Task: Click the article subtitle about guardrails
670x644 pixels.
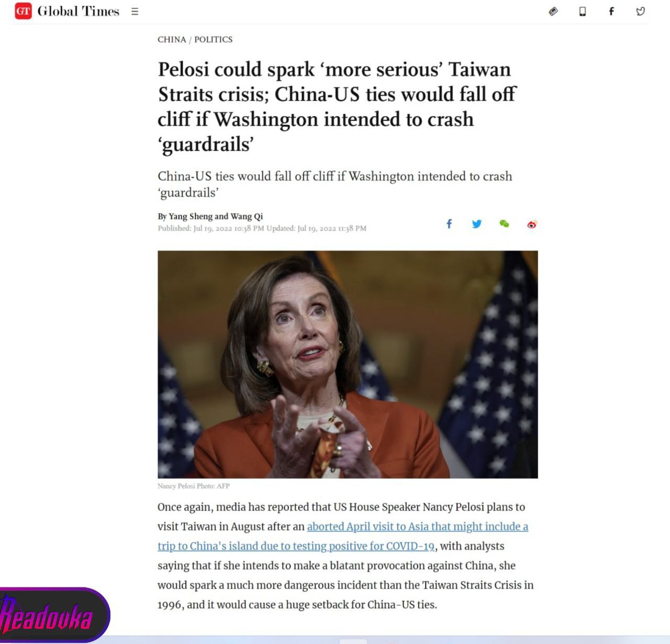Action: 335,184
